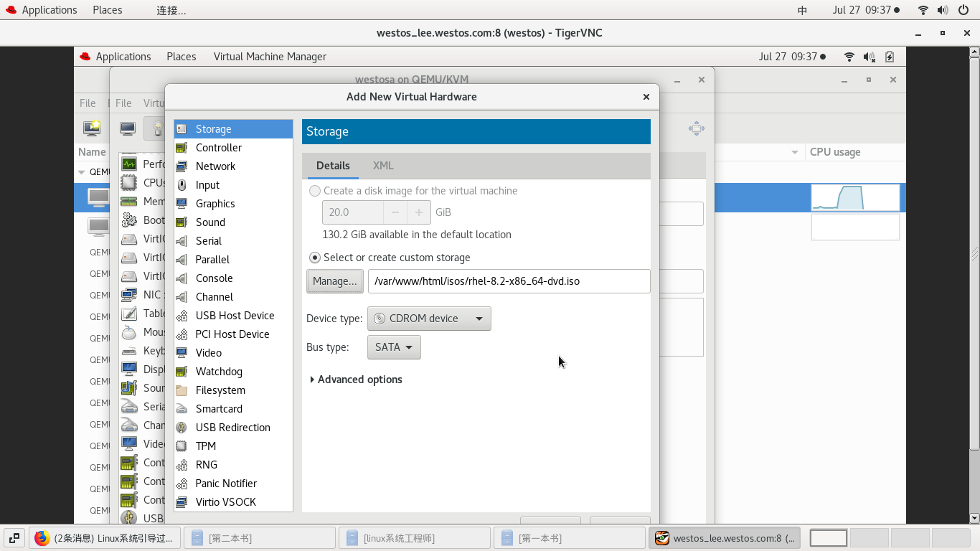This screenshot has width=980, height=551.
Task: Select Watchdog device icon
Action: click(x=182, y=372)
